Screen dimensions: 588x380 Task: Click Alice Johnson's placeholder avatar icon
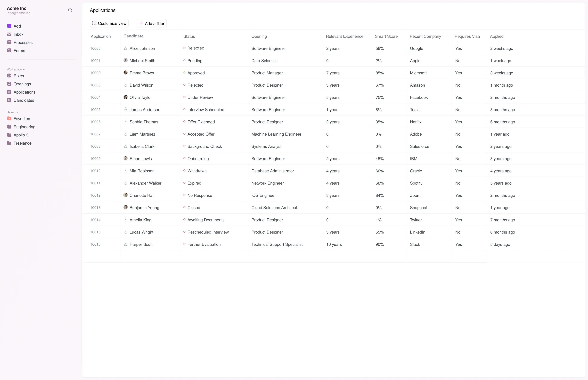126,48
